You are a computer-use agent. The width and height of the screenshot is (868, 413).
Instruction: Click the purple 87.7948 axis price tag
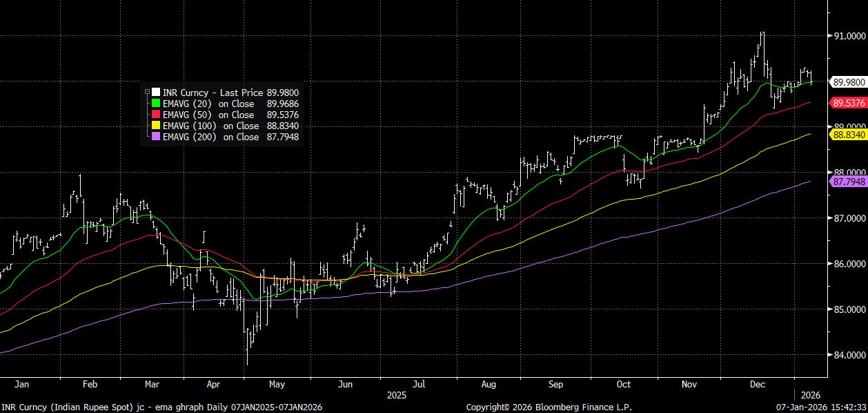click(849, 182)
